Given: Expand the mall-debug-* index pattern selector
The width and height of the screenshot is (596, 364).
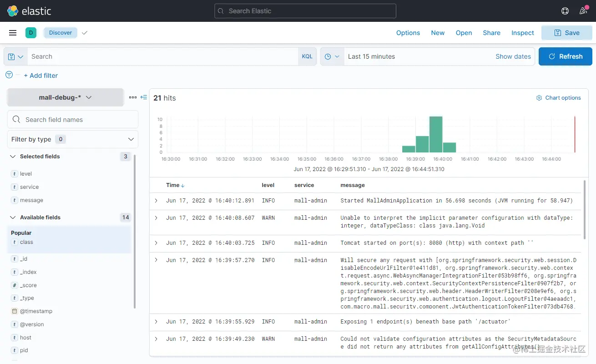Looking at the screenshot, I should click(x=66, y=97).
